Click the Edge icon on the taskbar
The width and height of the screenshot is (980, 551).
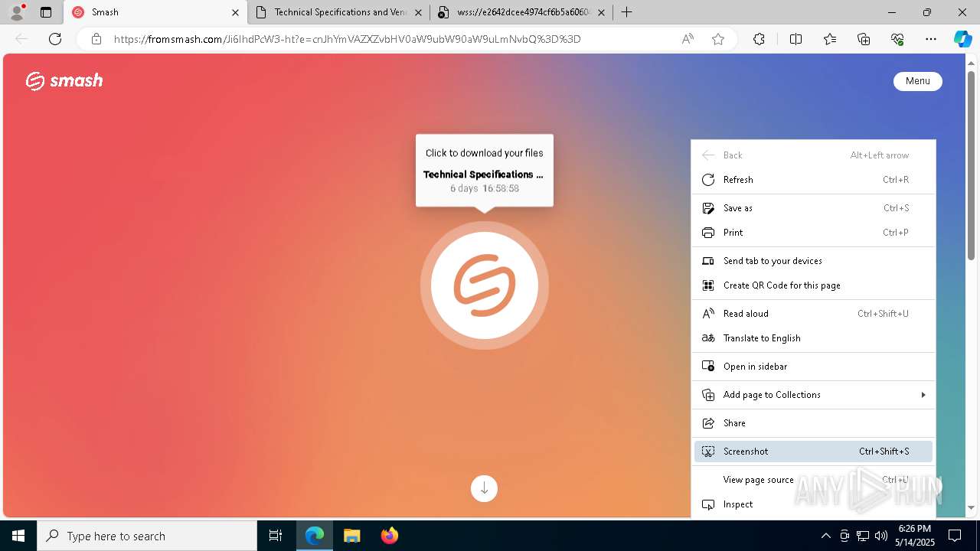click(315, 536)
